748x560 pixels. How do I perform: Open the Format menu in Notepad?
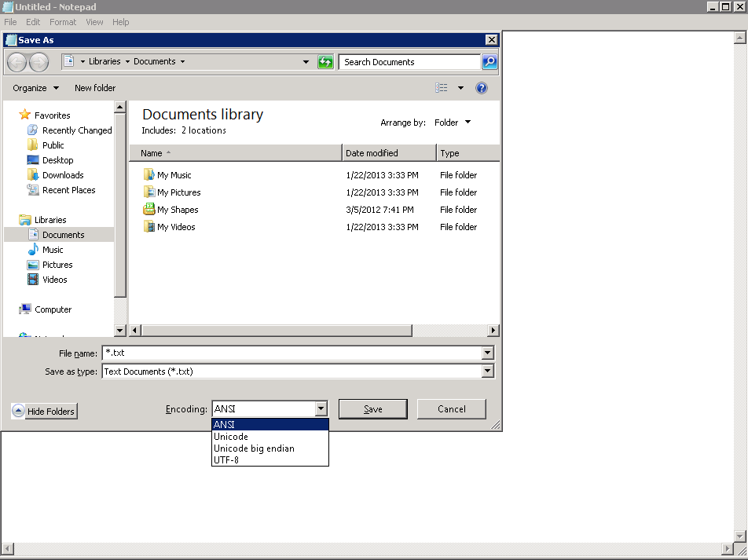(63, 22)
